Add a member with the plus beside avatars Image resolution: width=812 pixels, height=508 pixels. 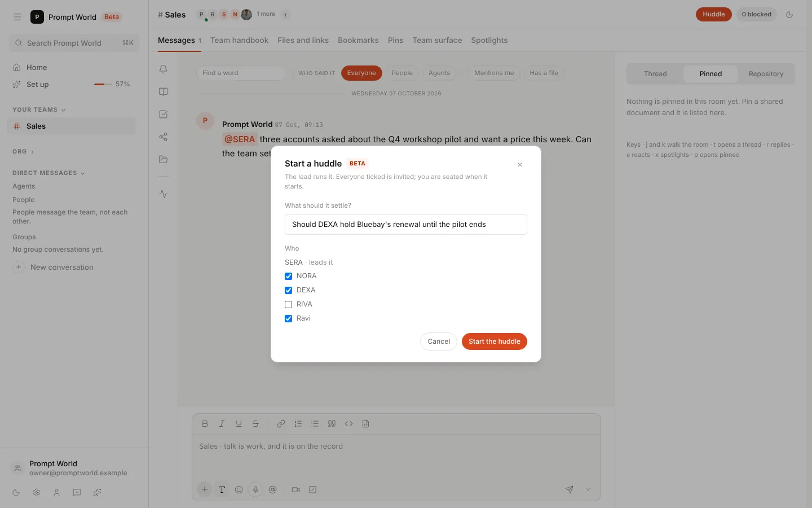[285, 15]
